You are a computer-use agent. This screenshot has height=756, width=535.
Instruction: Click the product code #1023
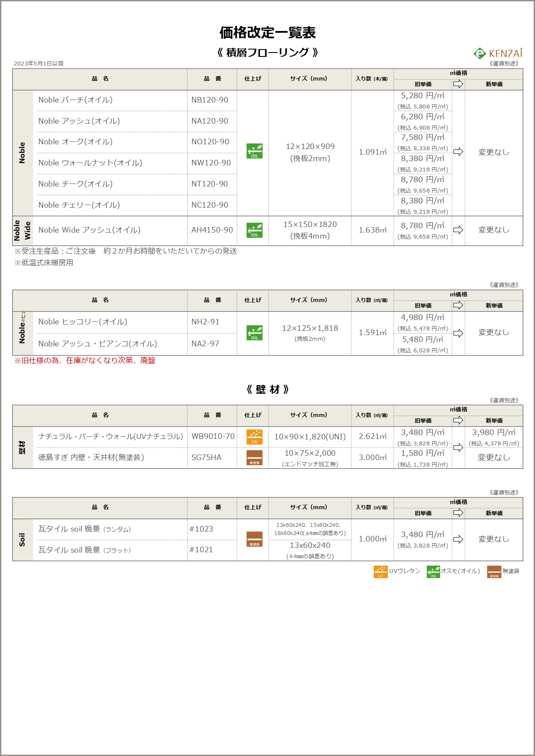(201, 529)
